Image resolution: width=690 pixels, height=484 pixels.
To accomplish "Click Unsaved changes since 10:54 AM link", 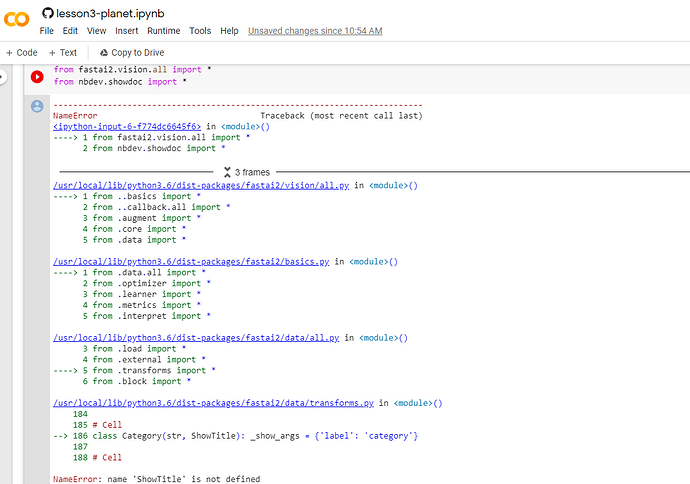I will 315,31.
